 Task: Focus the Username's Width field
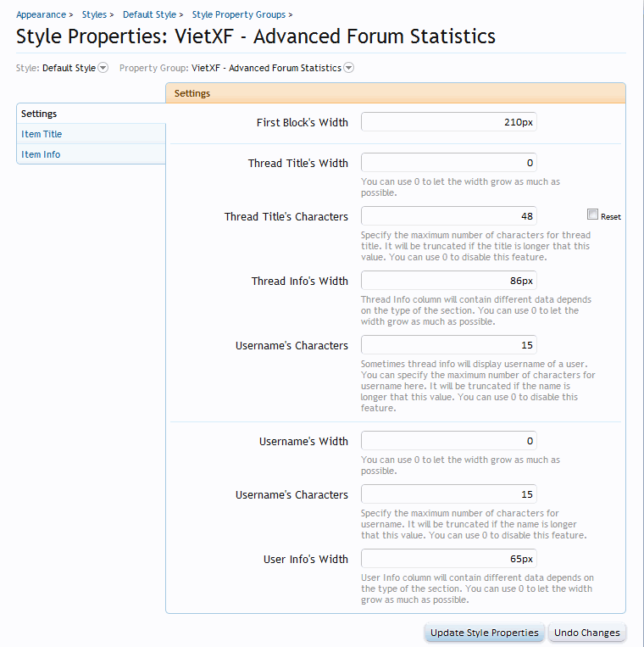tap(449, 441)
